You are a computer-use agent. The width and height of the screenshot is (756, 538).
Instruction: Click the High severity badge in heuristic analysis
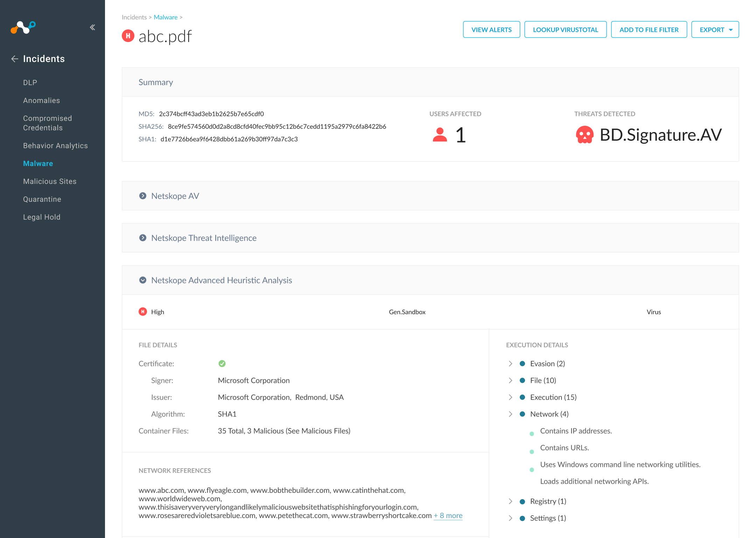click(x=143, y=312)
